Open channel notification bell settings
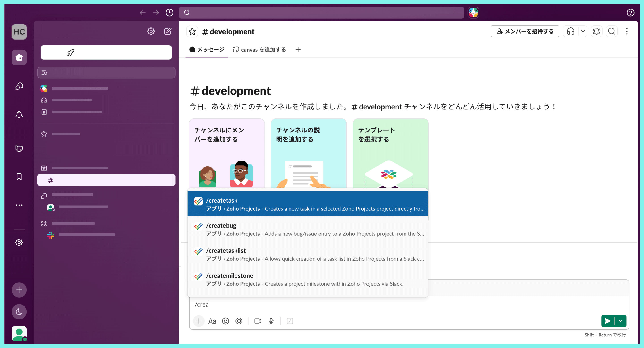This screenshot has width=644, height=348. (x=597, y=31)
